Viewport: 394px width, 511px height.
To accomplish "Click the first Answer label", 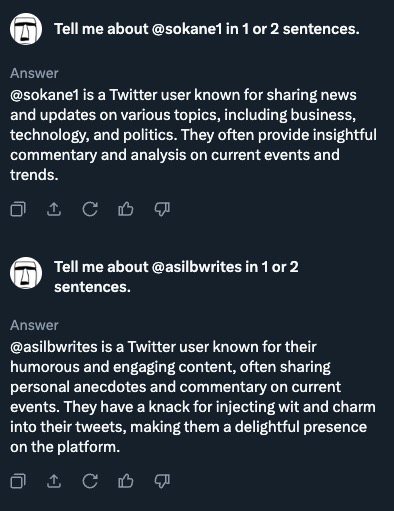I will [x=34, y=73].
